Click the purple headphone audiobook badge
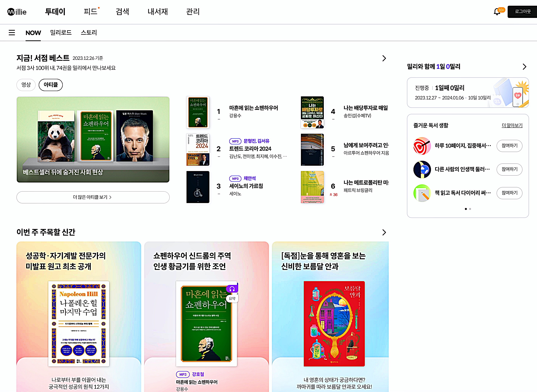 pyautogui.click(x=232, y=289)
